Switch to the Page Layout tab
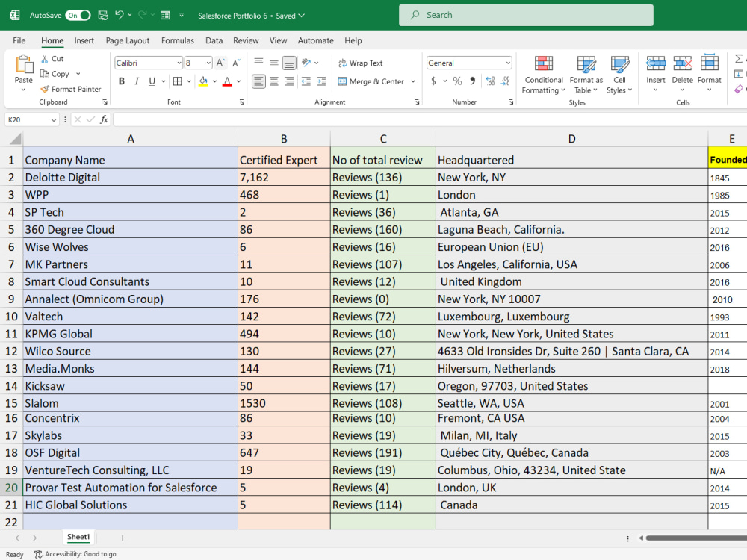 tap(128, 40)
